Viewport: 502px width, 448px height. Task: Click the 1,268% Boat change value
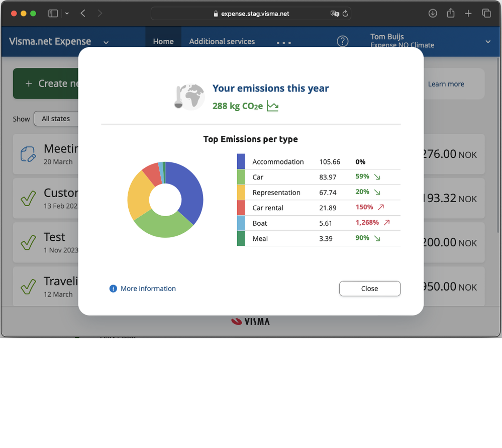(367, 222)
